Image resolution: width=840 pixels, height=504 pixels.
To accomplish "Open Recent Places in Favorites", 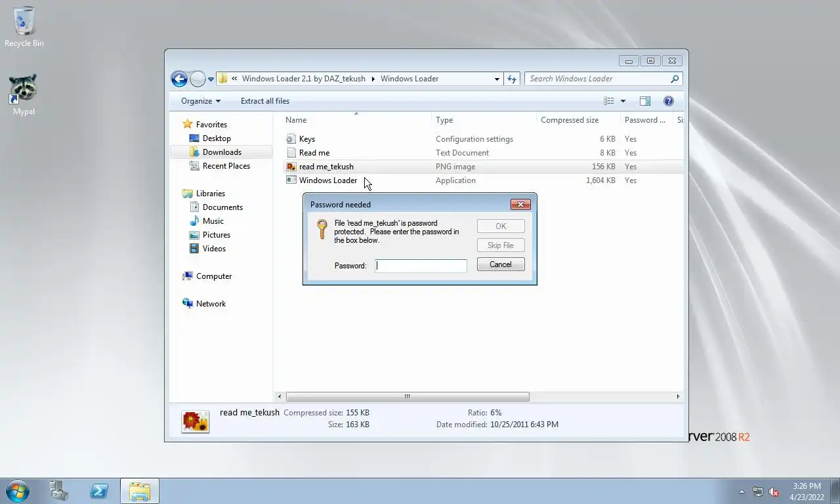I will point(226,166).
